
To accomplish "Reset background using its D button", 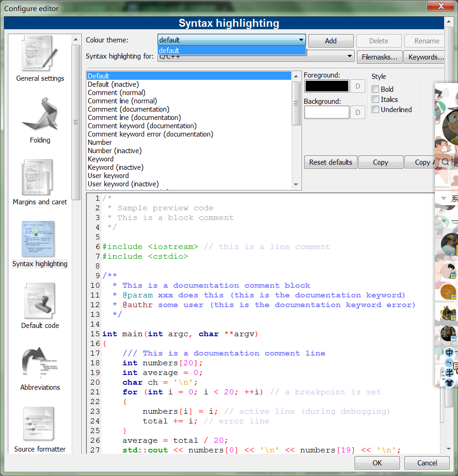I will click(x=358, y=113).
